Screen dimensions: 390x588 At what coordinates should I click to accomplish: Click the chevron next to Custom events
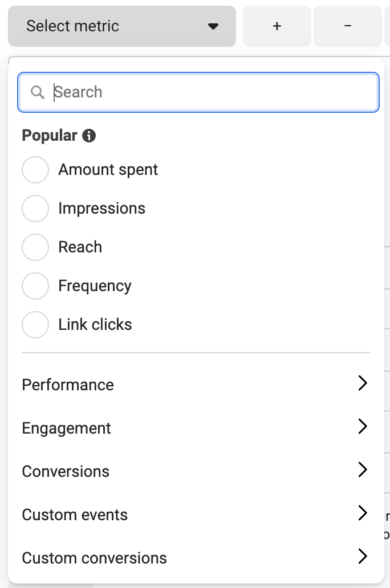363,513
